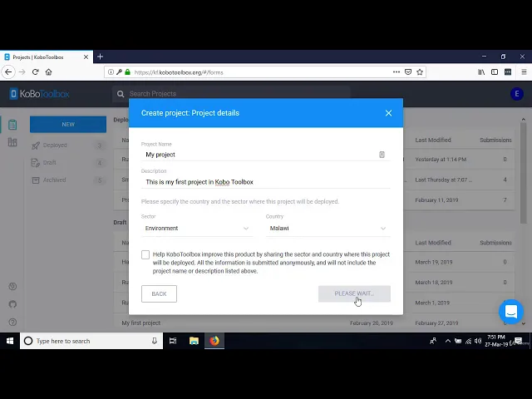The height and width of the screenshot is (399, 532).
Task: Click the search magnifier icon
Action: pyautogui.click(x=121, y=94)
